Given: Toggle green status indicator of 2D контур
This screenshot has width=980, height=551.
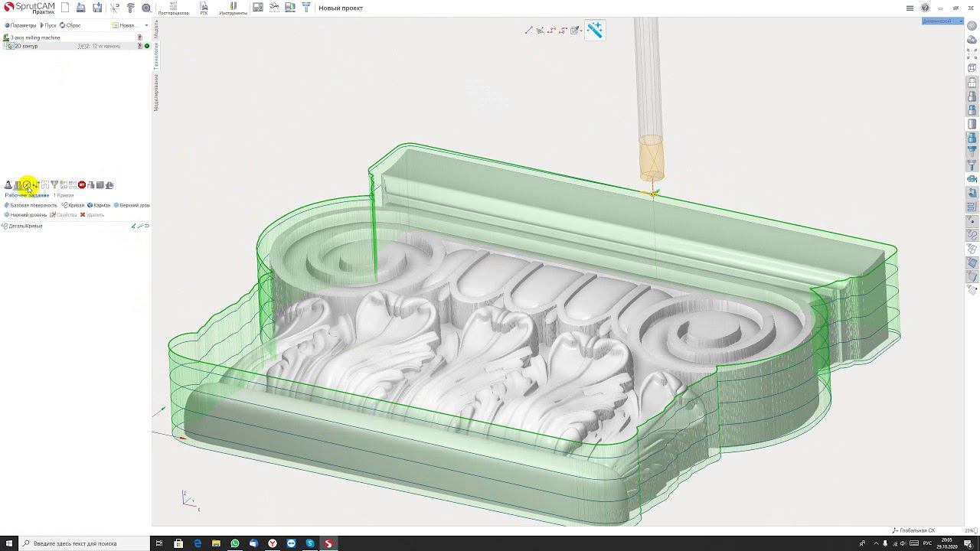Looking at the screenshot, I should coord(147,46).
